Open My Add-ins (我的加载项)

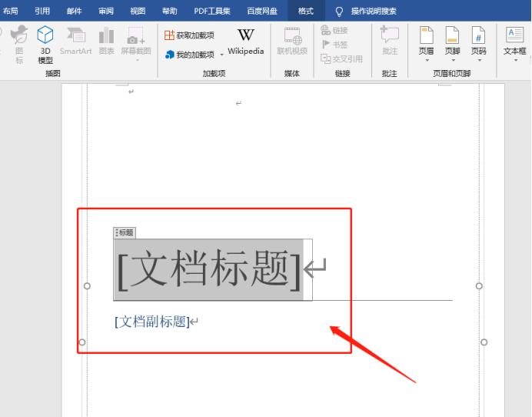[190, 55]
